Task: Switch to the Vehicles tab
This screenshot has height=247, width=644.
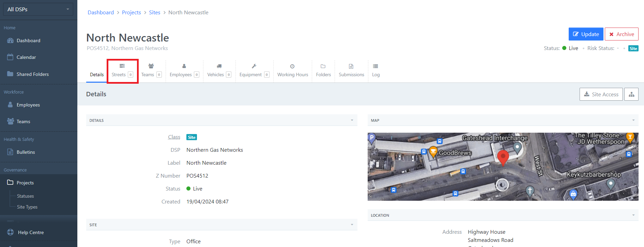Action: click(219, 71)
